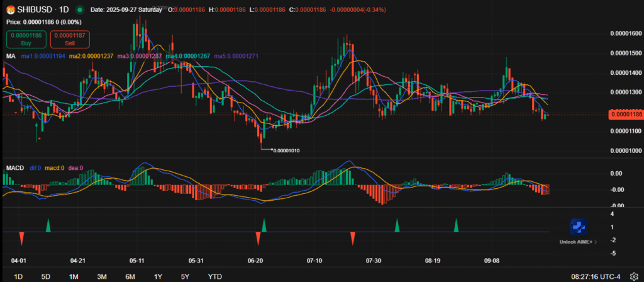Click the Unlock AIME+ link
The width and height of the screenshot is (644, 282).
(x=578, y=242)
